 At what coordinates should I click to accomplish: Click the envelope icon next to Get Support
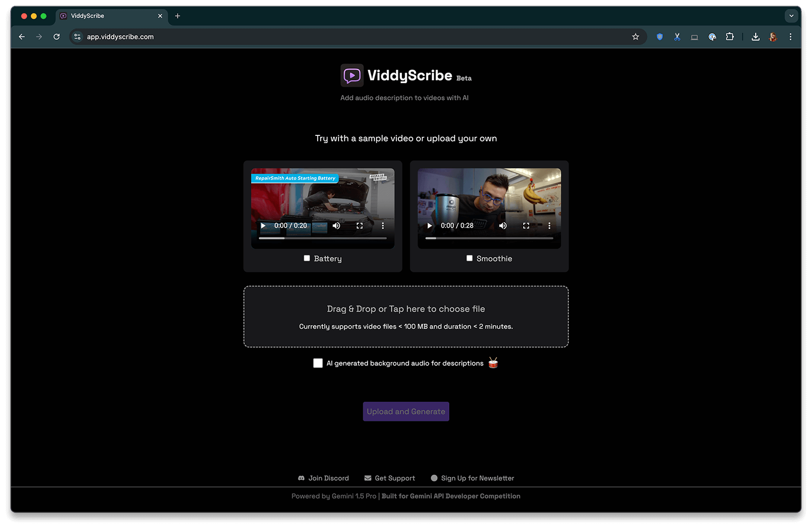tap(367, 478)
